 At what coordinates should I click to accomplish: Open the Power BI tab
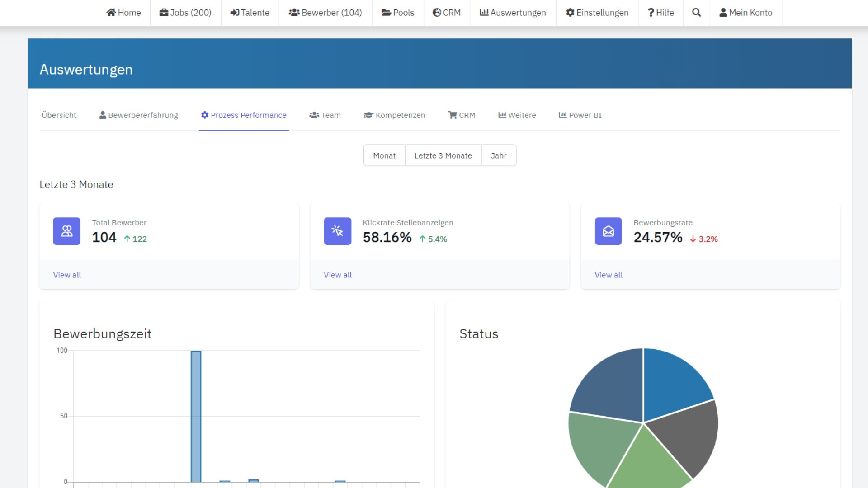tap(580, 115)
